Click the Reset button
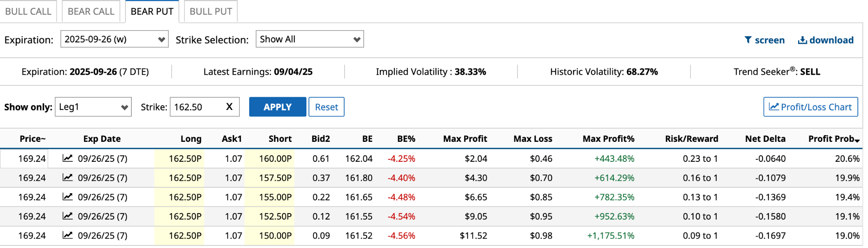 [326, 107]
